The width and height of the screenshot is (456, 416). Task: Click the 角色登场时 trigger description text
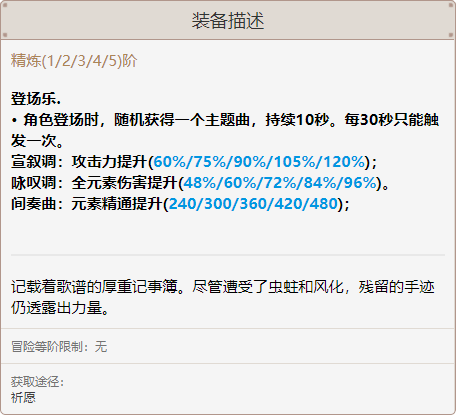pyautogui.click(x=60, y=120)
